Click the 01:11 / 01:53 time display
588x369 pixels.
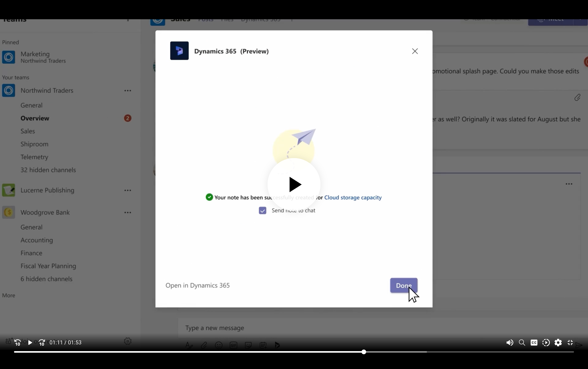(65, 343)
